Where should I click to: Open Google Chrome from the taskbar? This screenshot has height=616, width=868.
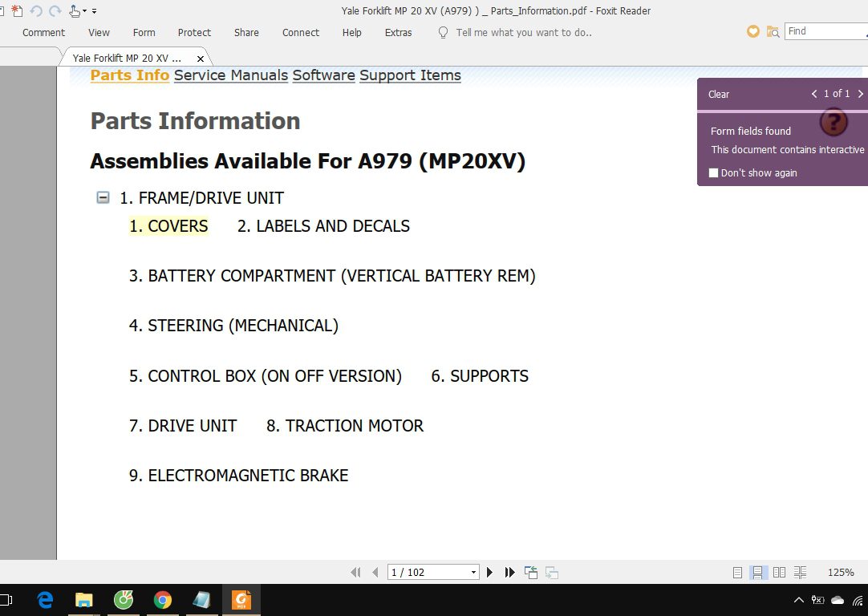163,600
